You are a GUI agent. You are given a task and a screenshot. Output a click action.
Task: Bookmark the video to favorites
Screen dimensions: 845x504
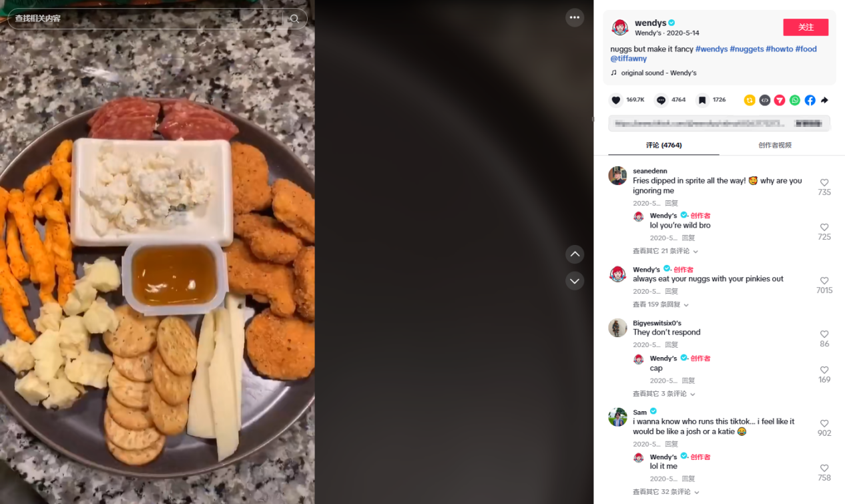[x=702, y=100]
